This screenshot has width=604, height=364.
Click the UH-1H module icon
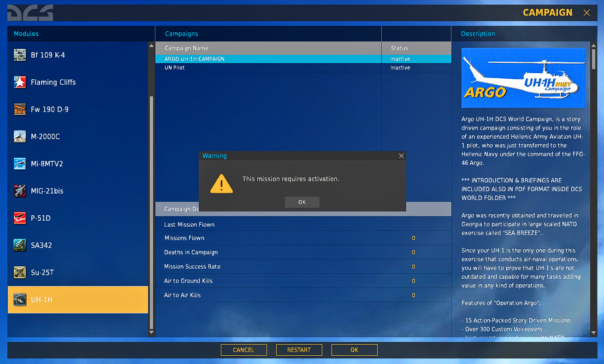[x=20, y=299]
